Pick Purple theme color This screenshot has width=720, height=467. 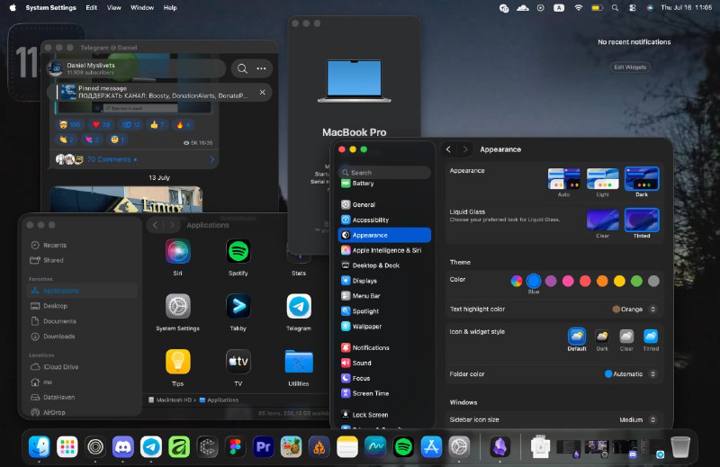coord(551,281)
